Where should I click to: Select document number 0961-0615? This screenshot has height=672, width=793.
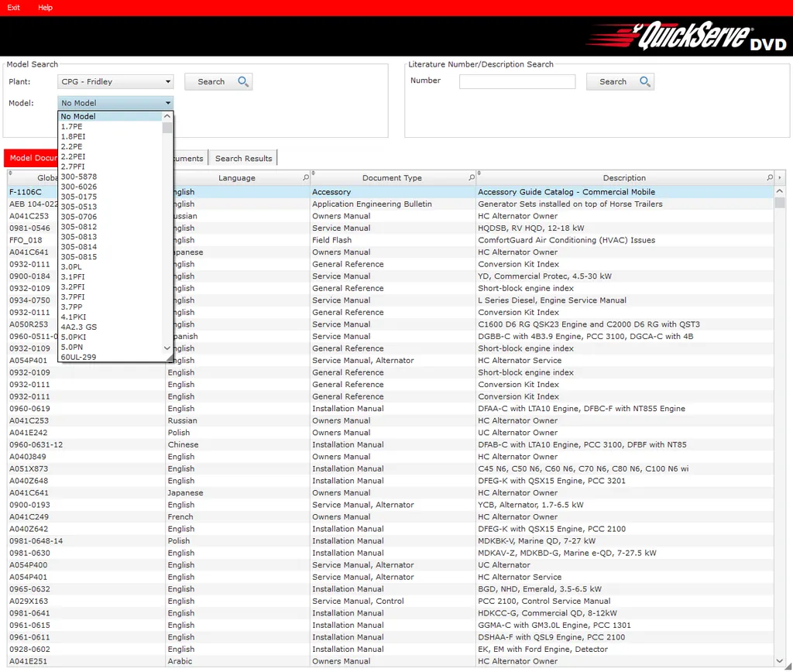(30, 626)
